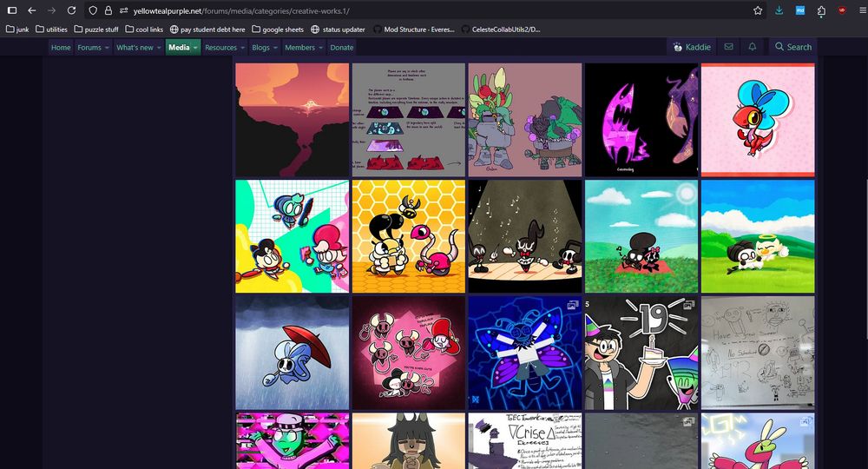The width and height of the screenshot is (868, 469).
Task: Expand the What's new dropdown arrow
Action: tap(159, 48)
